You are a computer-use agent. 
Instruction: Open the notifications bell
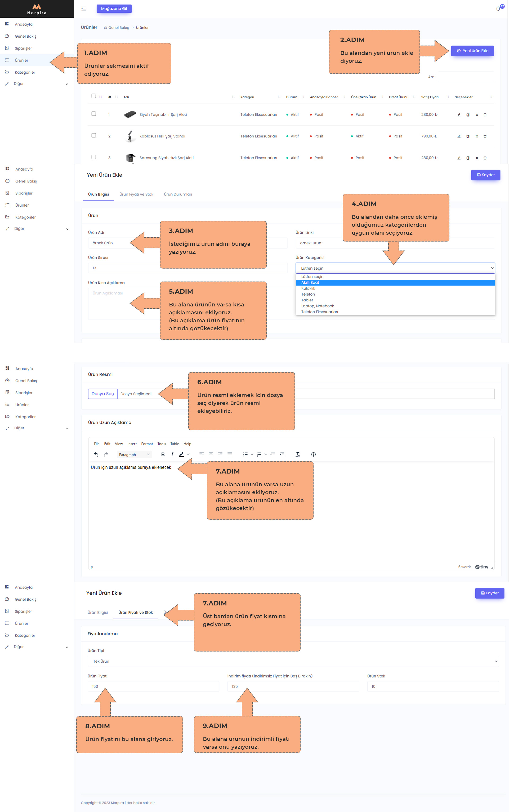tap(498, 9)
